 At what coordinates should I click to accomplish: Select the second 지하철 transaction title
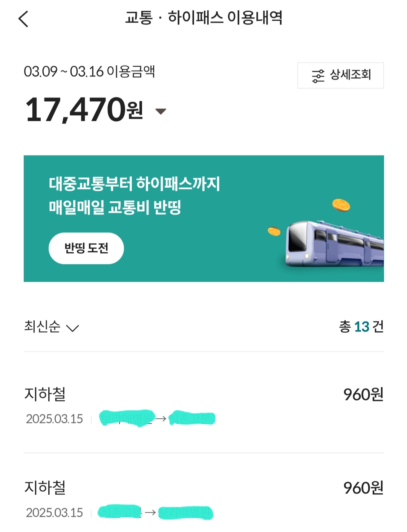point(45,488)
